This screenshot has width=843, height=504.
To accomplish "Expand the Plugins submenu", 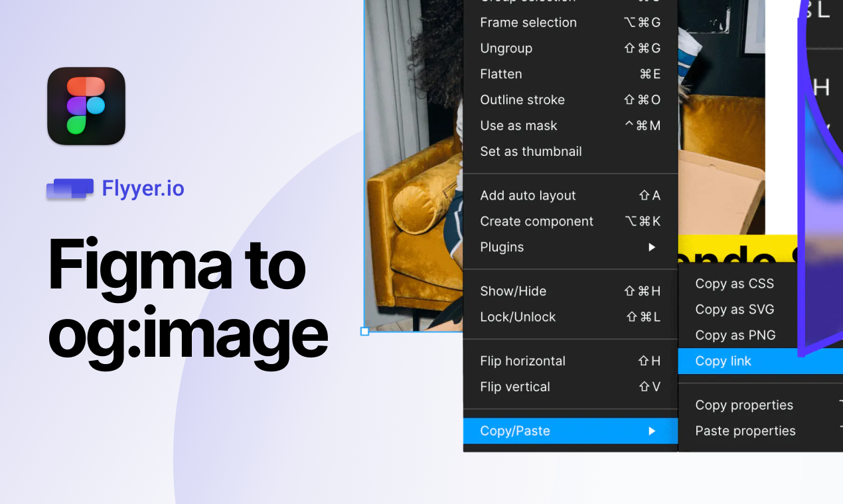I will (x=570, y=247).
